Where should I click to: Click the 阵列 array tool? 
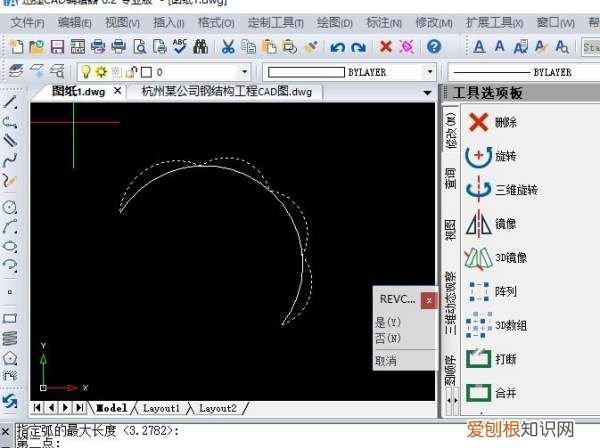493,292
